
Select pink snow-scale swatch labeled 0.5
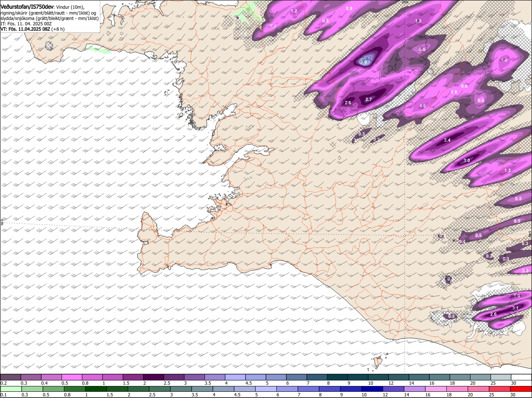pos(71,377)
